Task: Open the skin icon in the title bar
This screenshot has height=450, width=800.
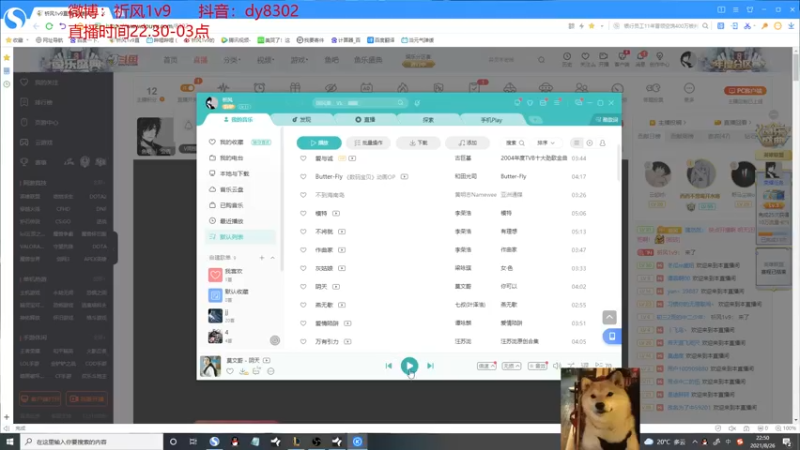Action: (x=530, y=103)
